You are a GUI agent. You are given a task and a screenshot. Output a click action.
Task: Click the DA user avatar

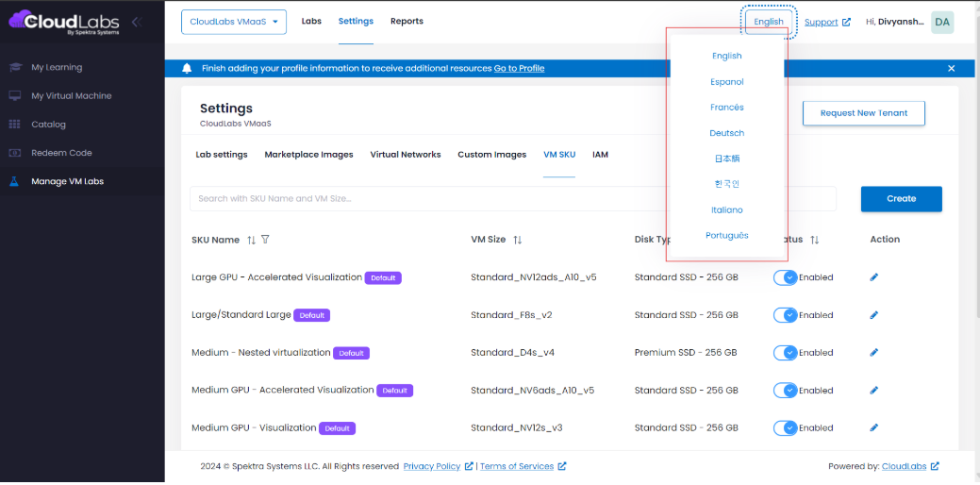coord(942,22)
